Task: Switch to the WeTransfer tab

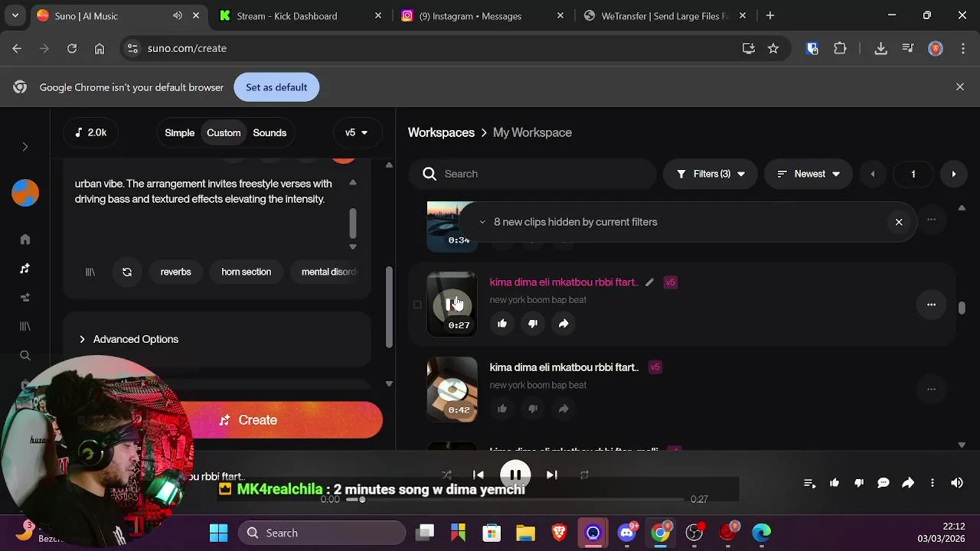Action: tap(665, 15)
